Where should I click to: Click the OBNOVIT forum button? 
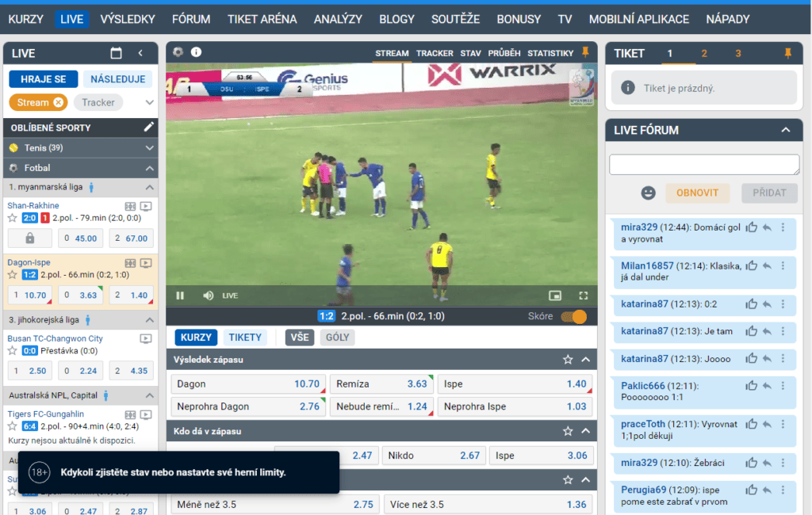coord(697,193)
